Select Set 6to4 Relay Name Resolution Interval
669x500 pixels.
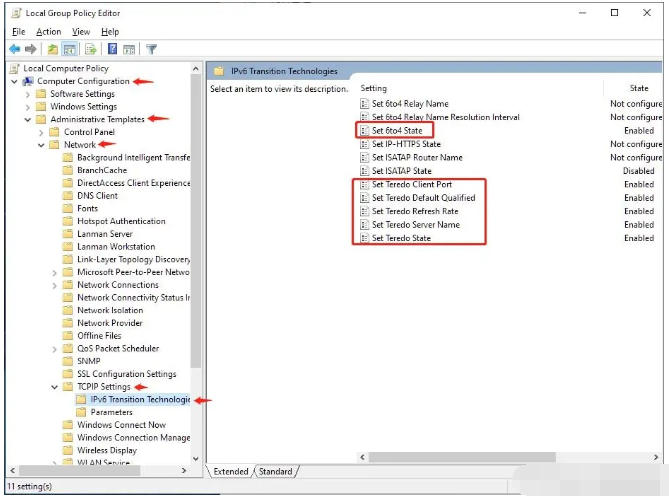[x=445, y=117]
